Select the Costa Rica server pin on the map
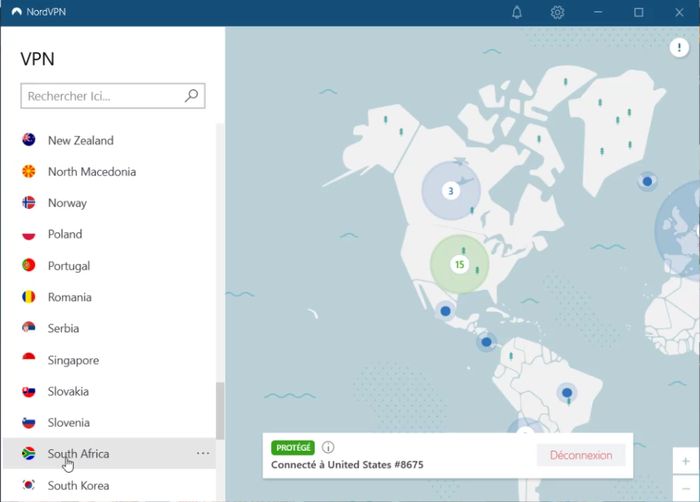 (x=486, y=342)
